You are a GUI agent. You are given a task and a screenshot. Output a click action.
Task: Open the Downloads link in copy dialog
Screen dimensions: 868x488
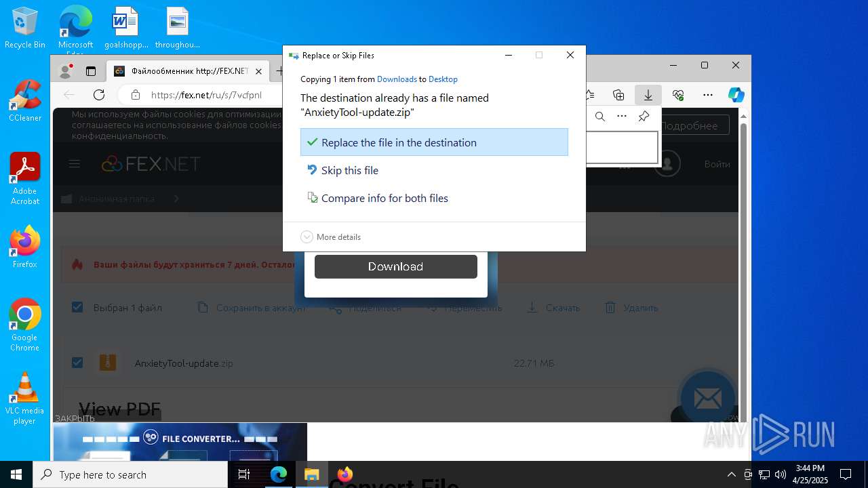(397, 79)
